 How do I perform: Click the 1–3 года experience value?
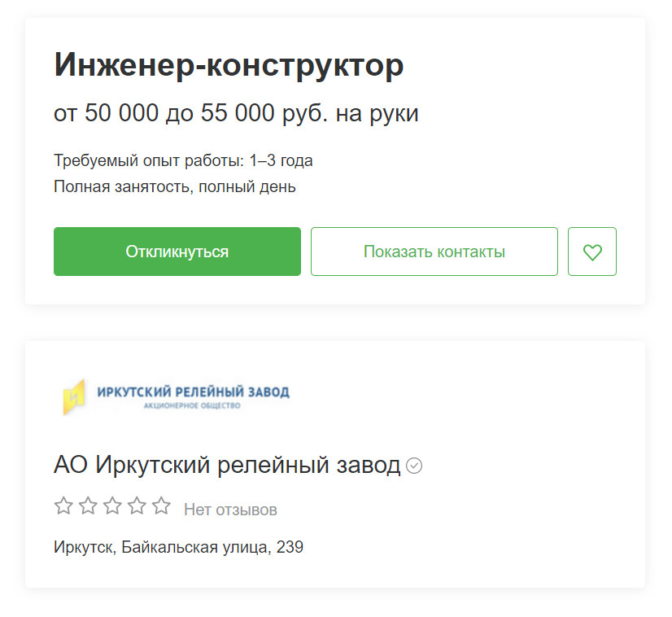[281, 161]
